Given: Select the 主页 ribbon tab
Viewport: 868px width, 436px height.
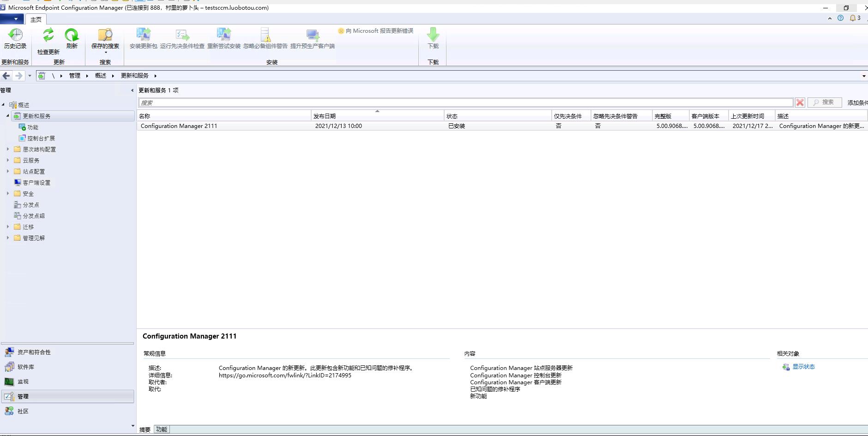Looking at the screenshot, I should pos(36,19).
